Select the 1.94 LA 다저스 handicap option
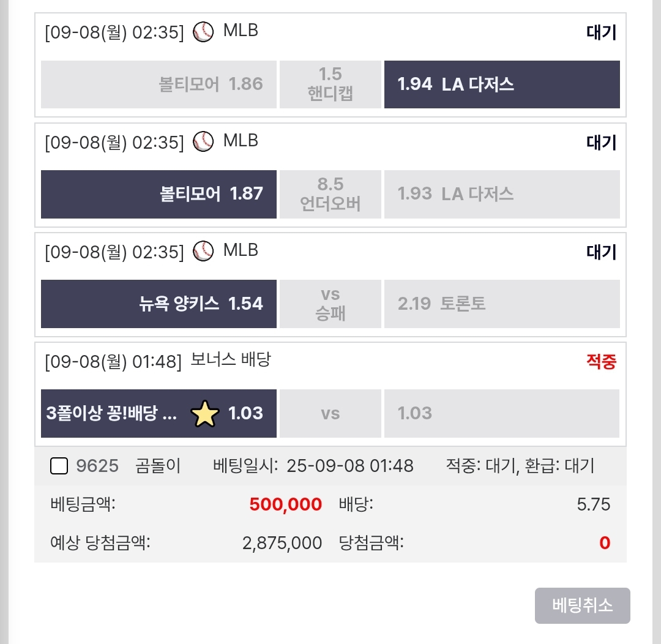The width and height of the screenshot is (661, 644). point(502,84)
